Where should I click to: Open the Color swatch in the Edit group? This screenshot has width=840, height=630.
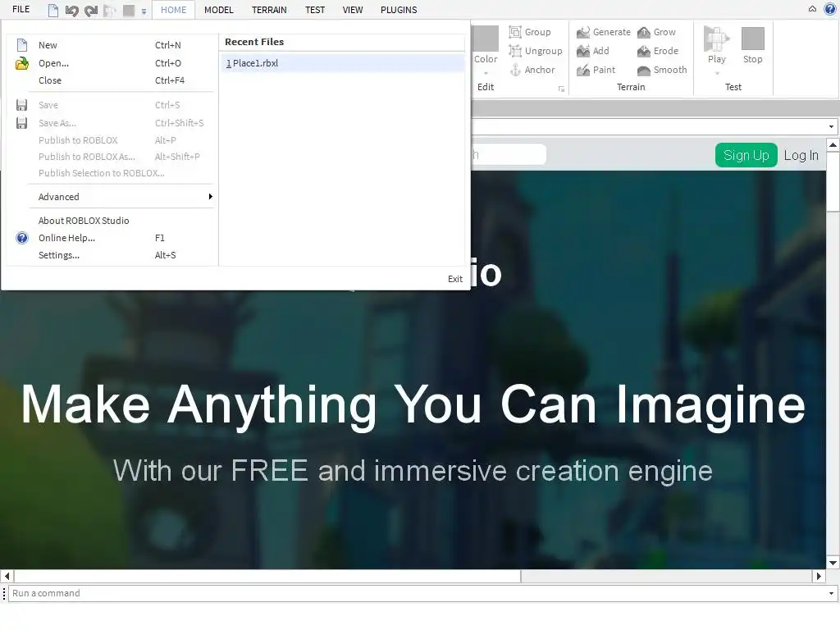point(486,38)
